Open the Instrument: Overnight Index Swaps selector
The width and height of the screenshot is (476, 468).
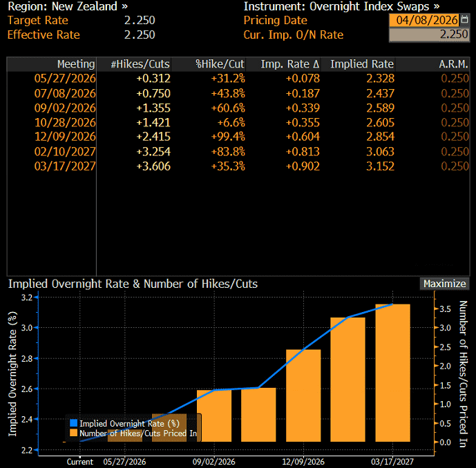341,6
